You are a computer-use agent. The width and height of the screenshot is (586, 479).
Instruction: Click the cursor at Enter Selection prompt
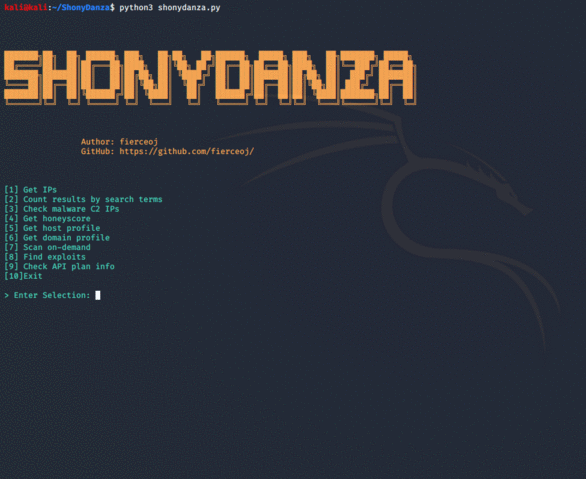click(98, 295)
